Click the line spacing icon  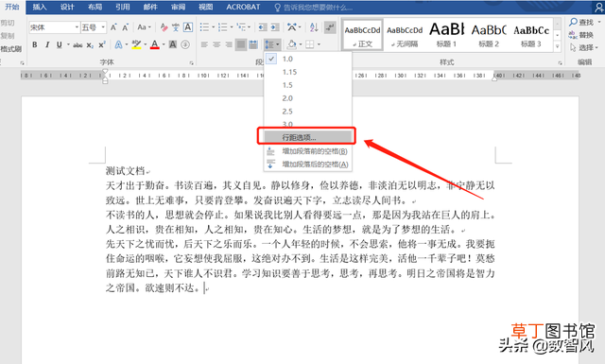[x=269, y=44]
